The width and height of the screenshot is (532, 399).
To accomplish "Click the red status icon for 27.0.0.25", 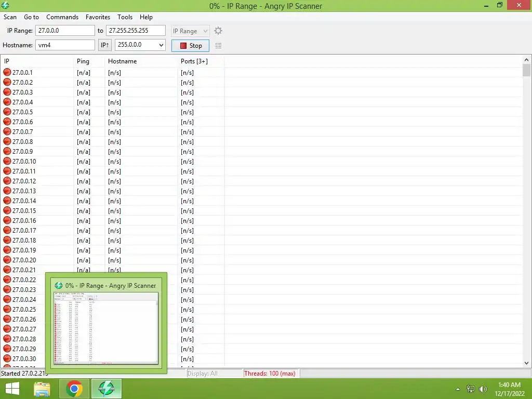I will point(7,309).
